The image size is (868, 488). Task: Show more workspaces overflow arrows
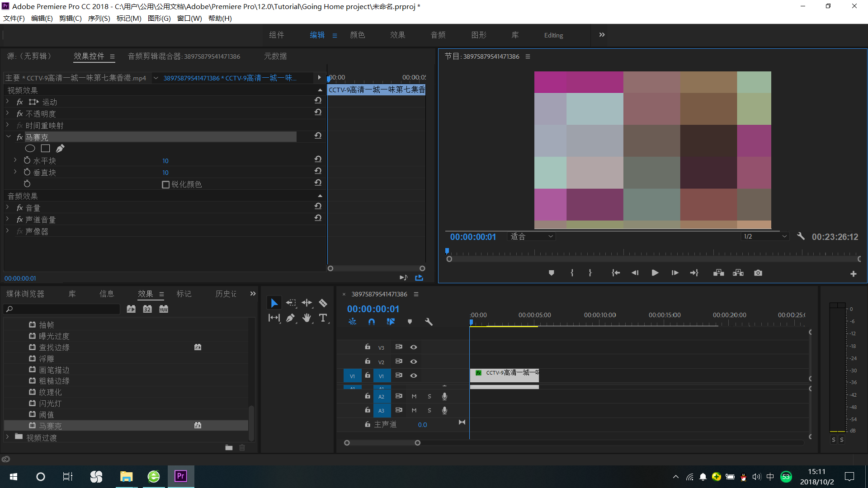tap(602, 35)
